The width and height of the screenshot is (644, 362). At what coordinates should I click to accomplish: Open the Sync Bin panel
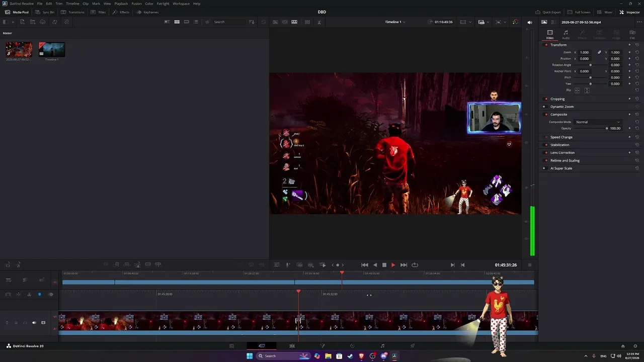tap(45, 12)
